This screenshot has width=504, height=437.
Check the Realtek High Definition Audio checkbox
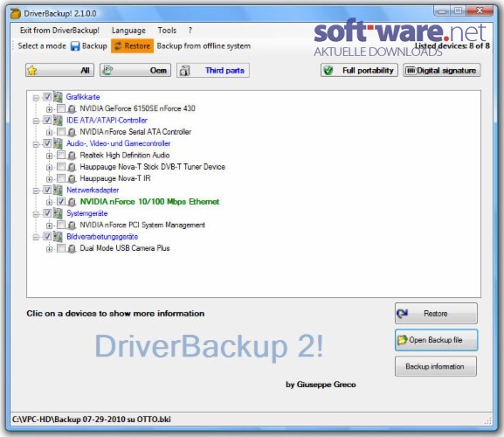[61, 155]
